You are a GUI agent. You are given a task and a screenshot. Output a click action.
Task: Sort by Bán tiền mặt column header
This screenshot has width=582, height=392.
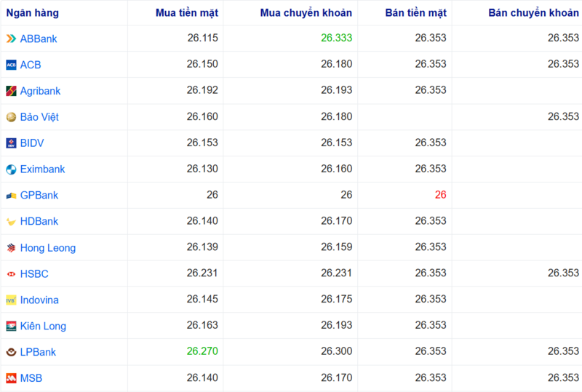click(415, 12)
